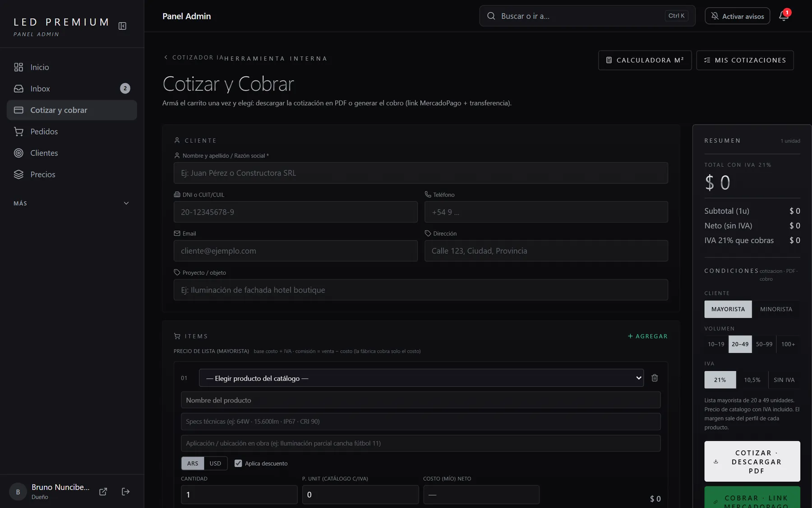Click the Pedidos cart icon
Image resolution: width=812 pixels, height=508 pixels.
point(18,131)
